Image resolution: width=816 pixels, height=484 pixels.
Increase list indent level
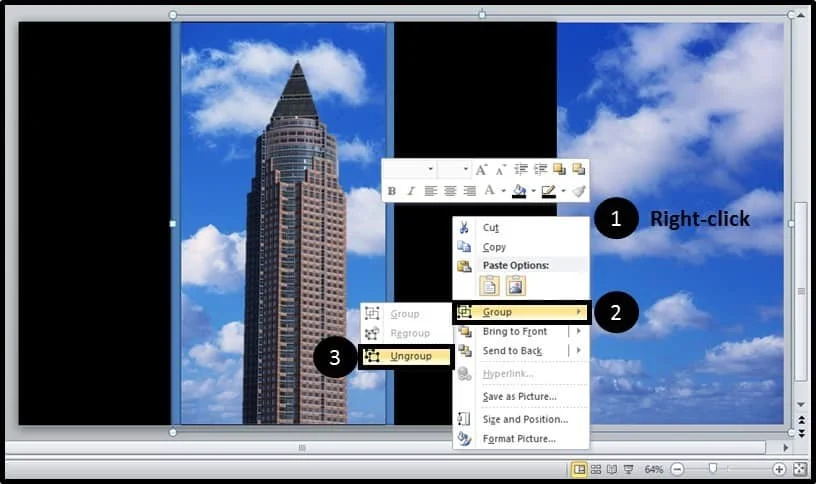tap(540, 169)
